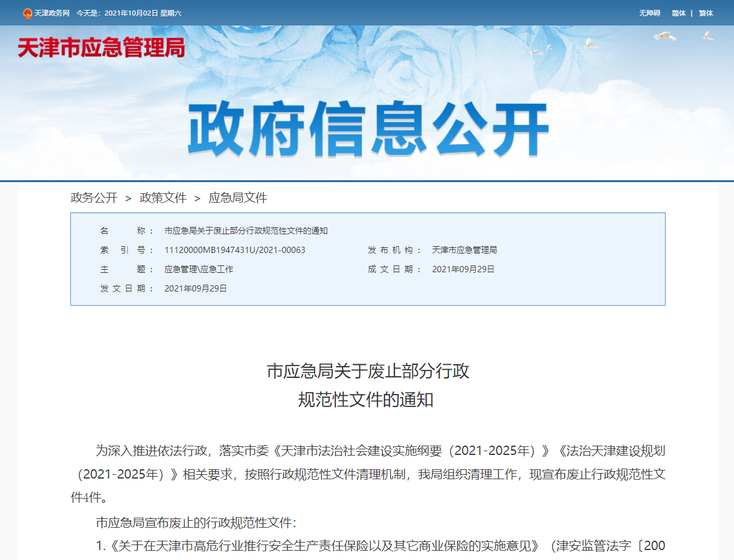Click the 成文日期 value 2021年09月29日
This screenshot has height=560, width=734.
[463, 269]
